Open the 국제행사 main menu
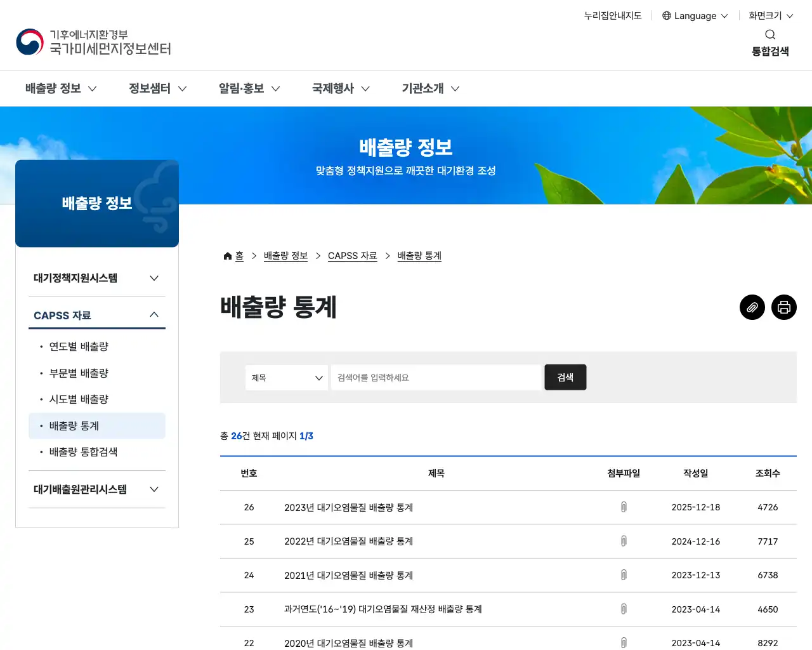Viewport: 812px width, 650px height. click(341, 88)
